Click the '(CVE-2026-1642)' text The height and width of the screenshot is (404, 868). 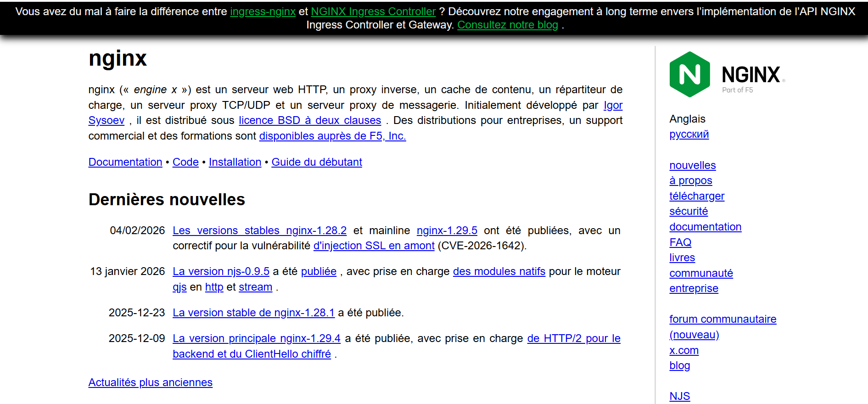(482, 246)
